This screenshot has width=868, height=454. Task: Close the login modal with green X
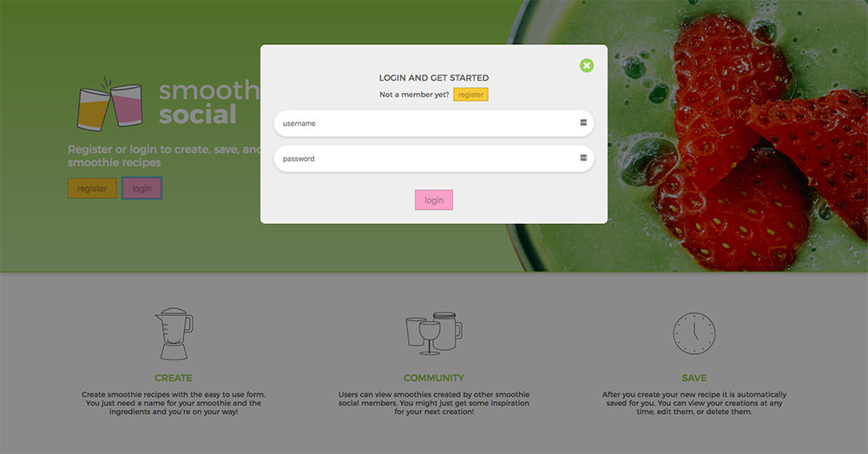(586, 65)
